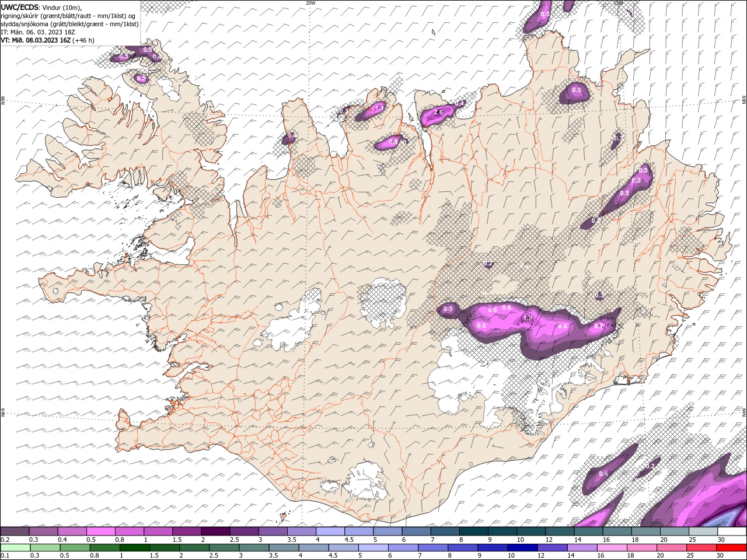Click the '1.1' snowfall value on the map
This screenshot has width=747, height=560.
(x=378, y=108)
